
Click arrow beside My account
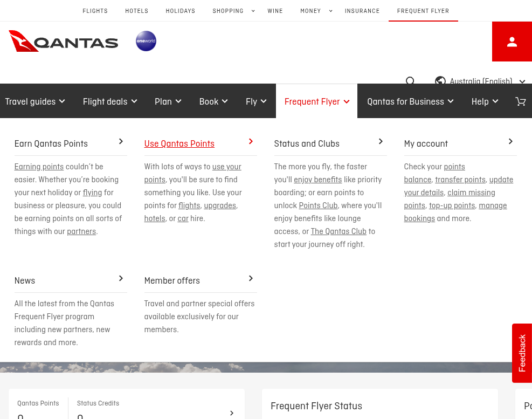point(510,142)
